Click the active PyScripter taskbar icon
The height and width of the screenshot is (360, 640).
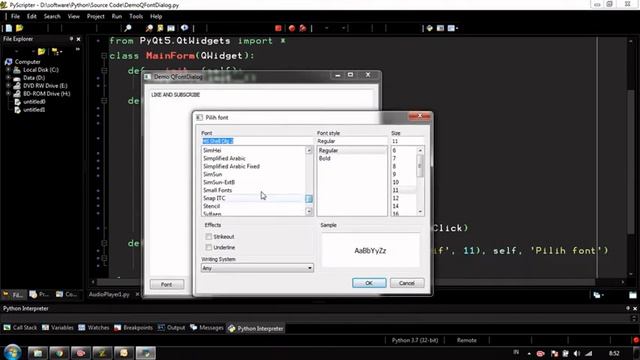(x=145, y=353)
